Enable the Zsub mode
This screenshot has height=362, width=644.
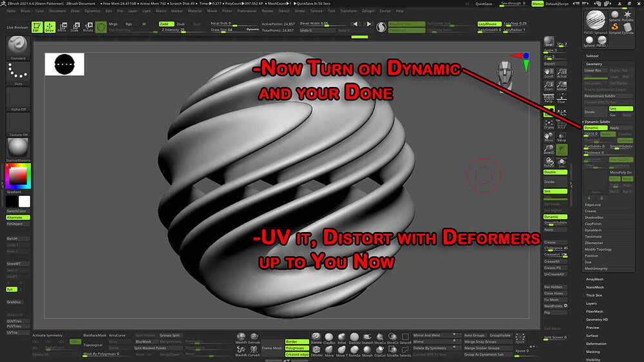coord(181,24)
